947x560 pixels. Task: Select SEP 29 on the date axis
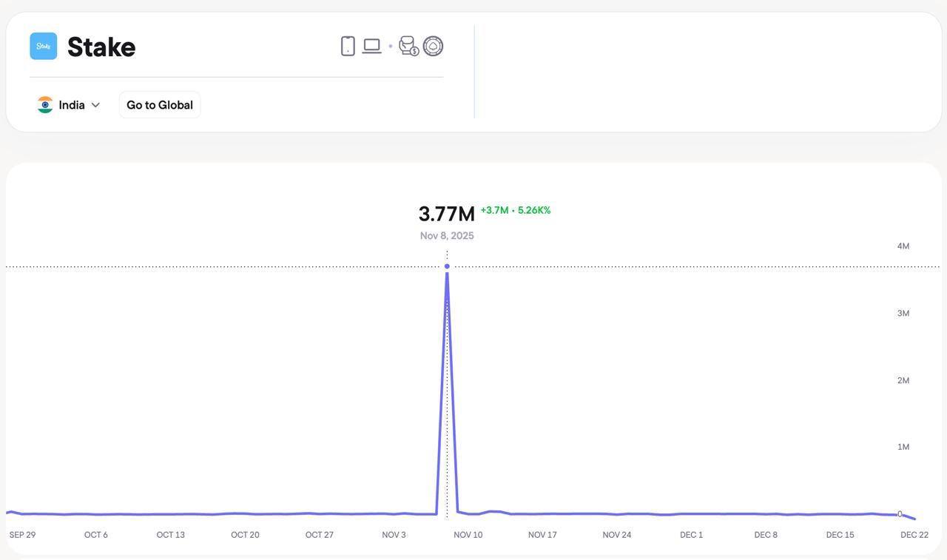pos(22,535)
